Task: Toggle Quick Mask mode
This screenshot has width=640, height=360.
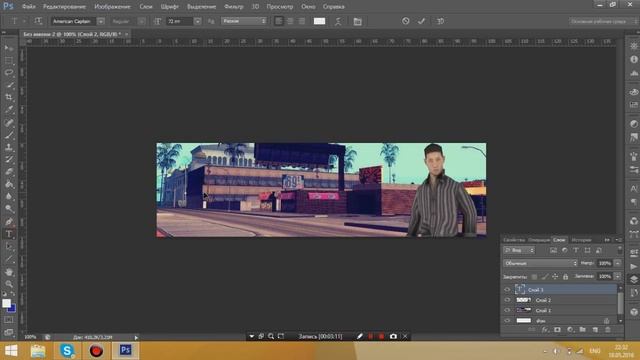Action: tap(9, 320)
